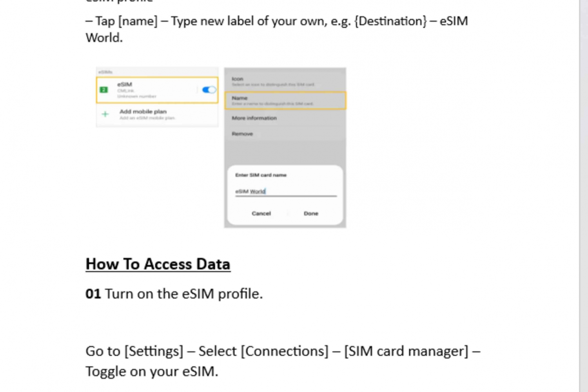Click the "[Settings]" text in the instructions
Screen dimensions: 588x392
[x=154, y=351]
